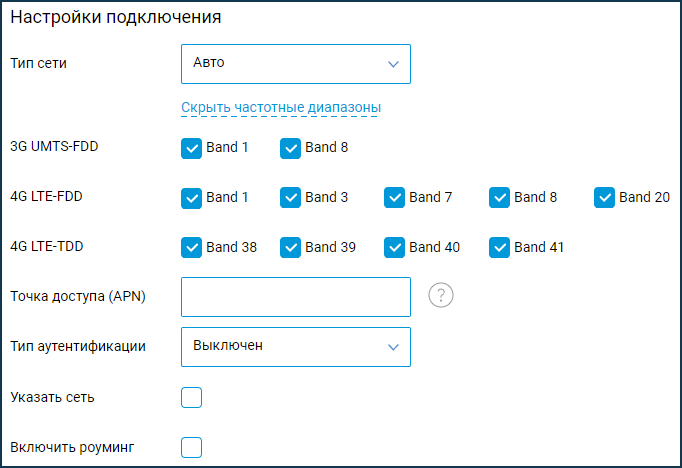
Task: Uncheck LTE-TDD Band 38
Action: click(x=191, y=247)
